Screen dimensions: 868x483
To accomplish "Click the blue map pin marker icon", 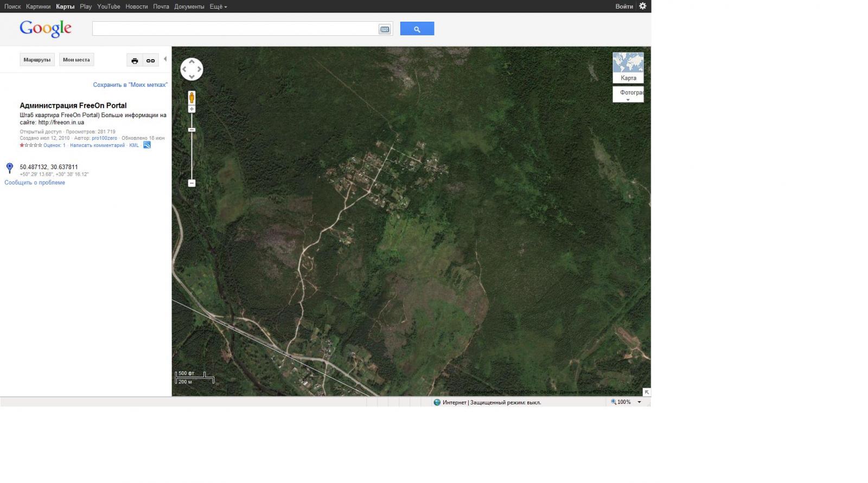I will coord(9,168).
